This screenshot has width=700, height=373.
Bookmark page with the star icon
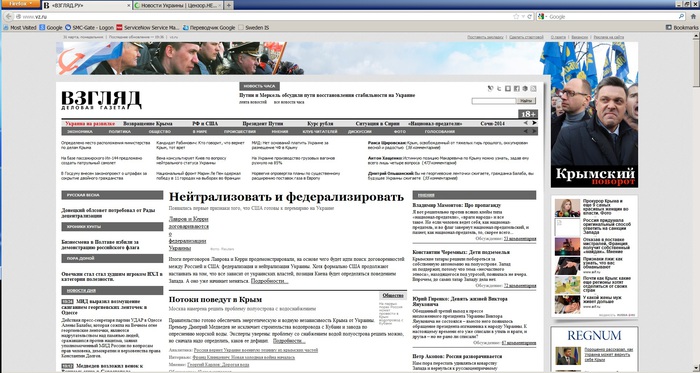pos(516,17)
